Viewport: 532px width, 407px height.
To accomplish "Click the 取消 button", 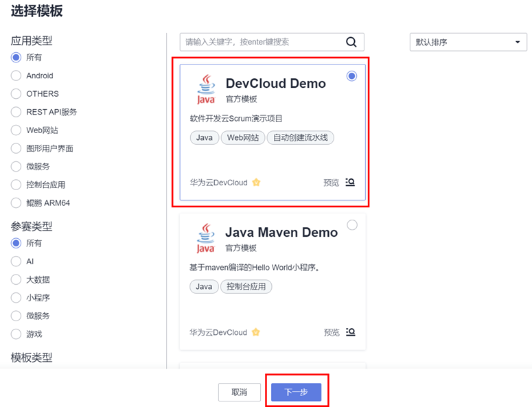I will pos(240,392).
